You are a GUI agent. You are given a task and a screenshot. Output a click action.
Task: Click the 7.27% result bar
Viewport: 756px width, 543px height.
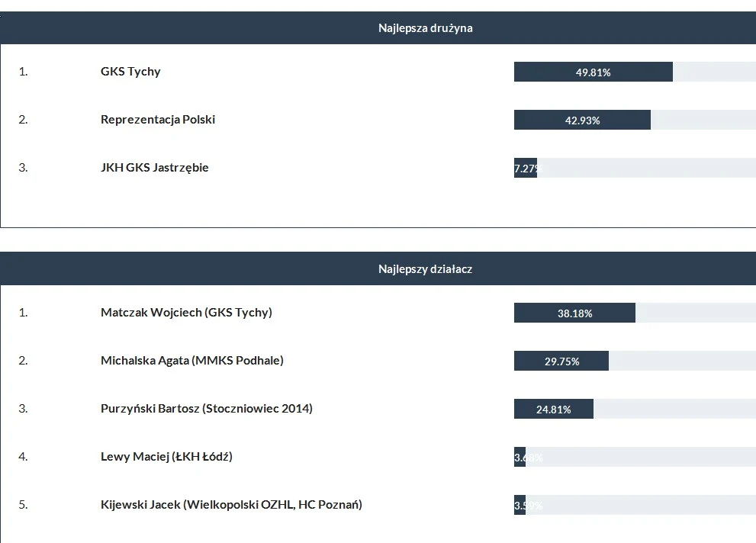click(526, 169)
